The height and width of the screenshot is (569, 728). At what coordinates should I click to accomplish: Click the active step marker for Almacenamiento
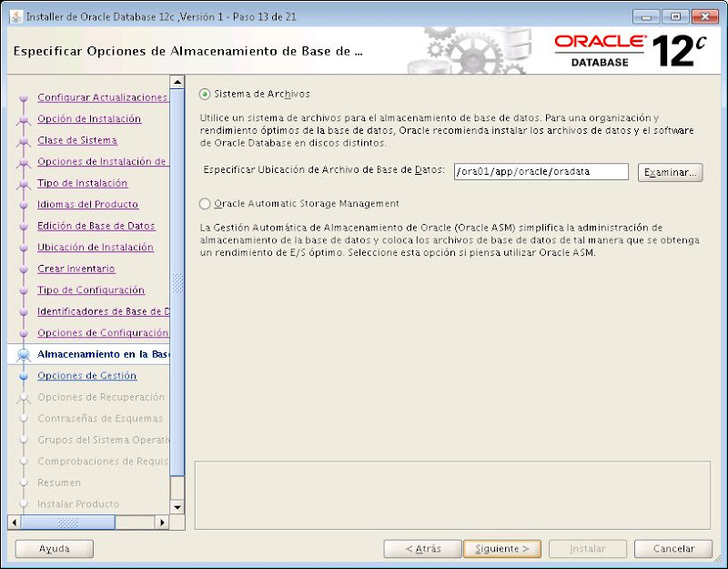(x=24, y=354)
